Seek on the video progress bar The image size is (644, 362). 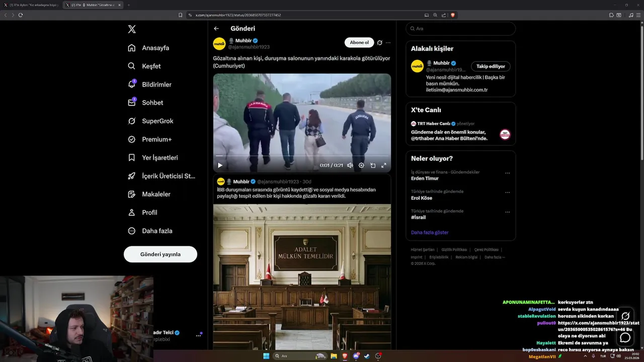[302, 156]
